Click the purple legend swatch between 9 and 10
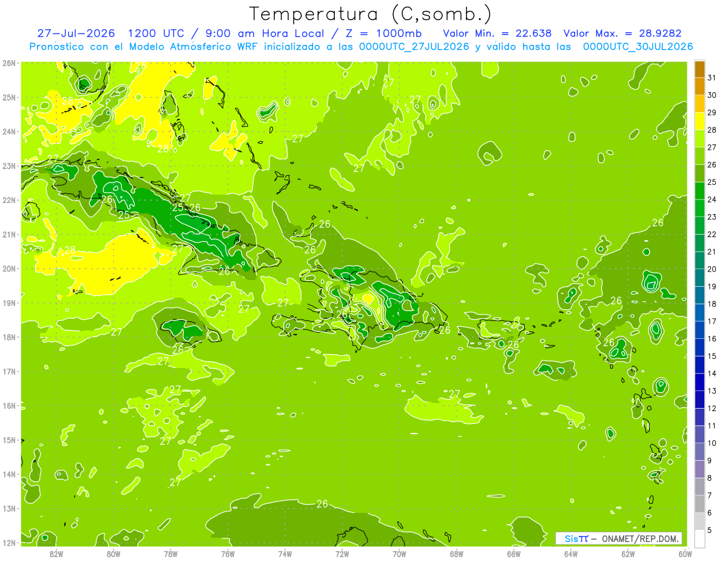 tap(699, 452)
